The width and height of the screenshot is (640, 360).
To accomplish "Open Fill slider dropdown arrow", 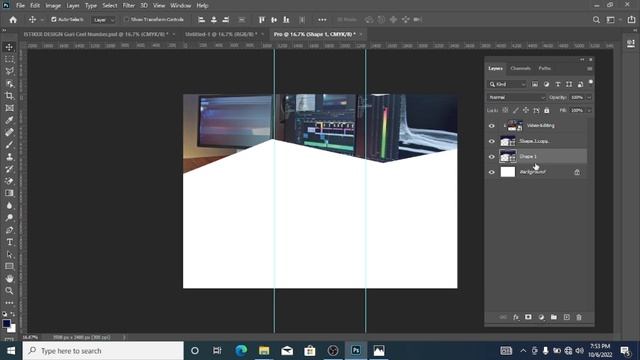I will 589,110.
